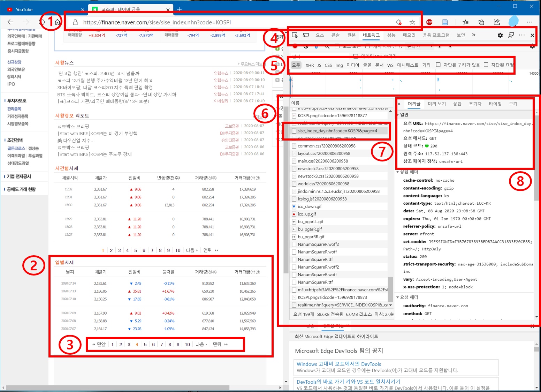Click the network record red dot button
The width and height of the screenshot is (541, 392).
click(295, 46)
